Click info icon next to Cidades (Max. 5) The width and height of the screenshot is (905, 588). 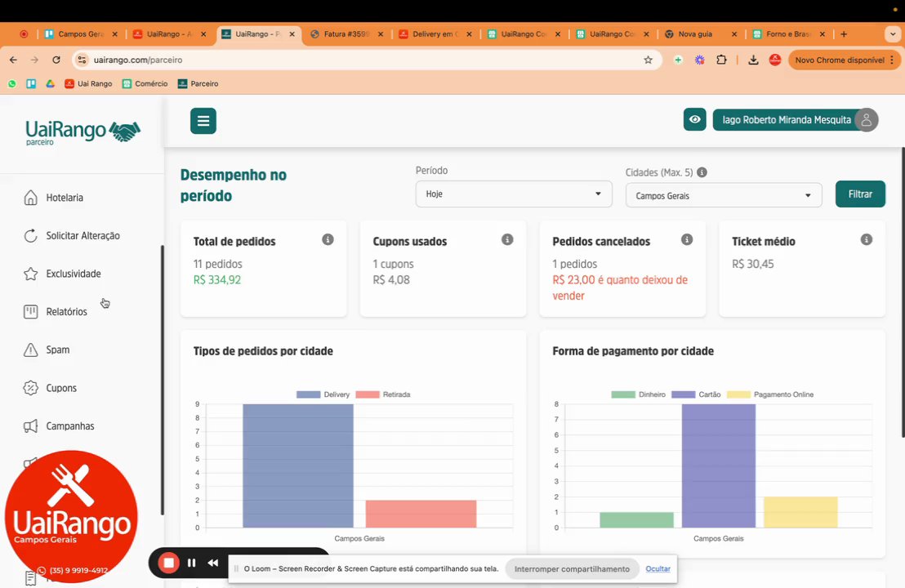(x=702, y=172)
